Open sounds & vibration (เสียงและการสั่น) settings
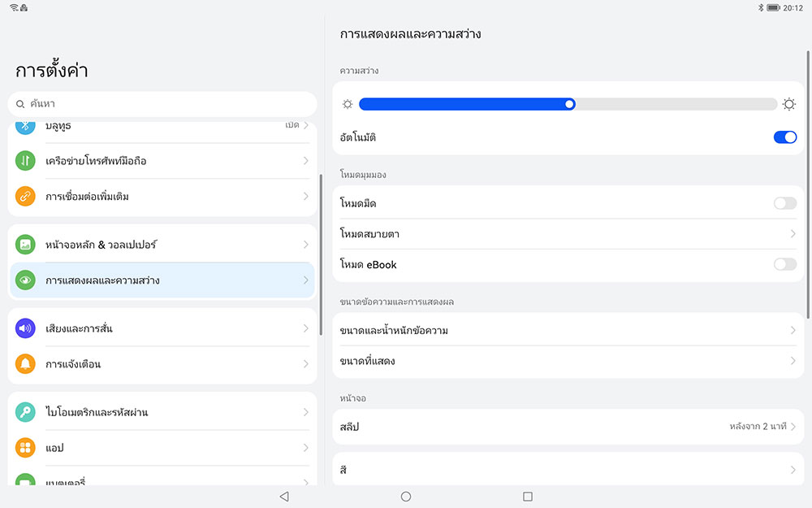Viewport: 812px width, 508px height. [x=162, y=328]
